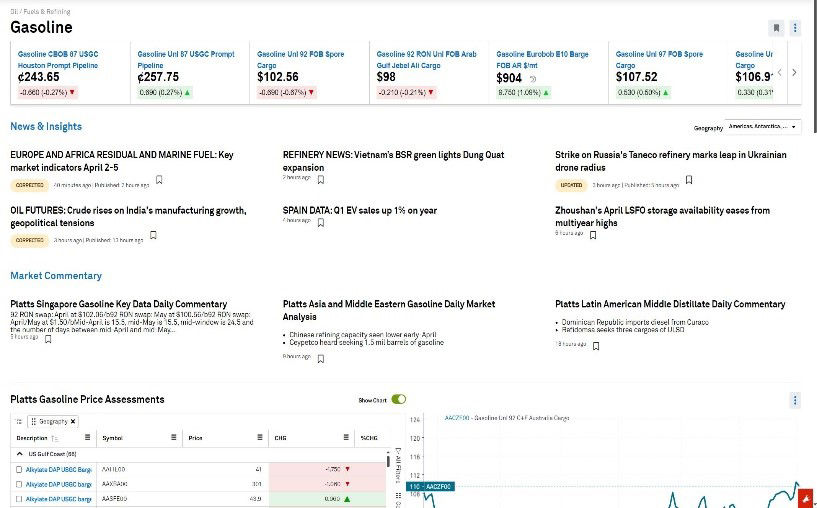Open the Price column menu
This screenshot has height=508, width=817.
coord(257,437)
